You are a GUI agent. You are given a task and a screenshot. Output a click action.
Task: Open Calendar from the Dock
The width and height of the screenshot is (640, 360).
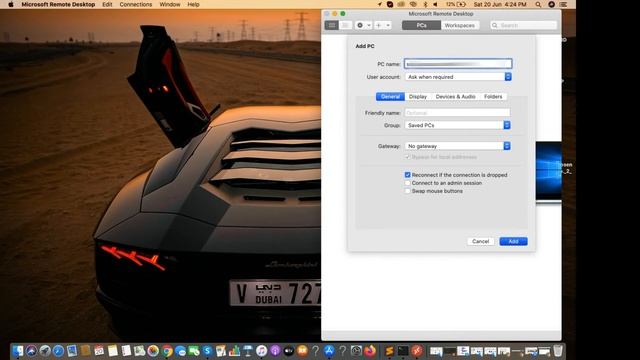(99, 351)
